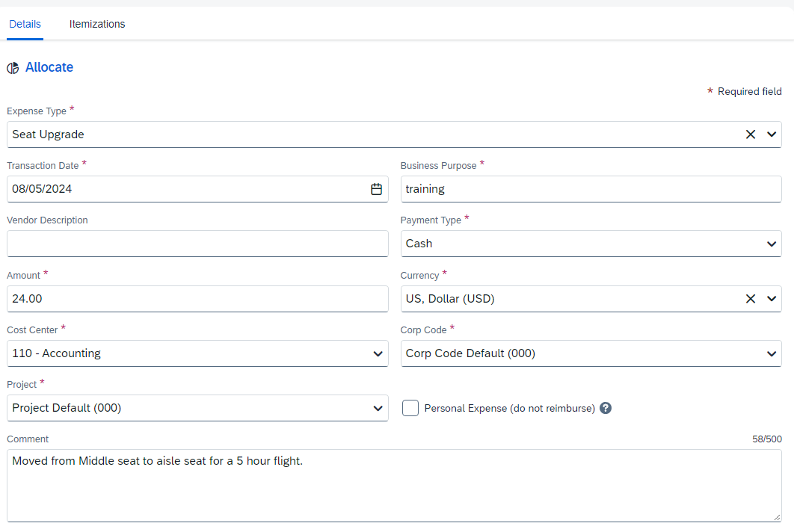Click the Expense Type label
Image resolution: width=794 pixels, height=532 pixels.
pyautogui.click(x=37, y=111)
